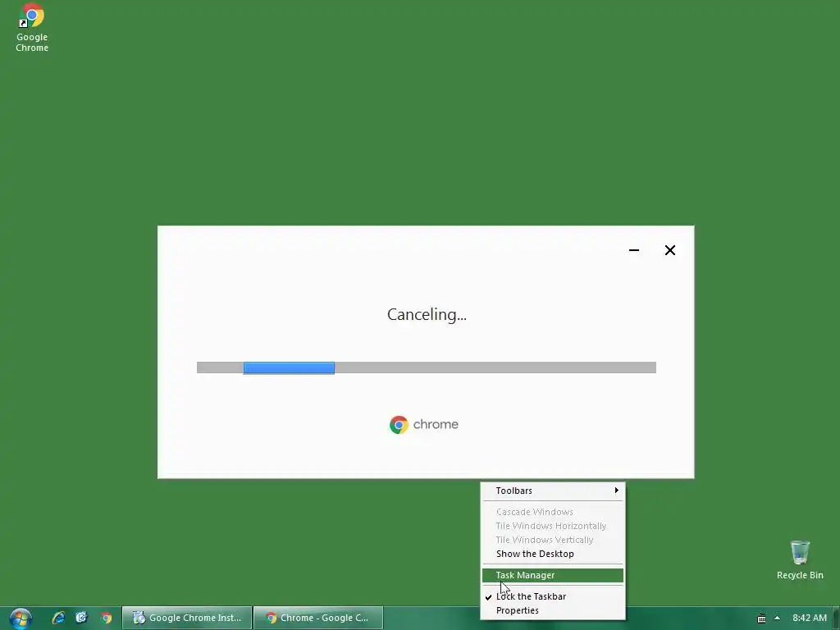The image size is (840, 630).
Task: Toggle Lock the Taskbar option
Action: pos(553,597)
